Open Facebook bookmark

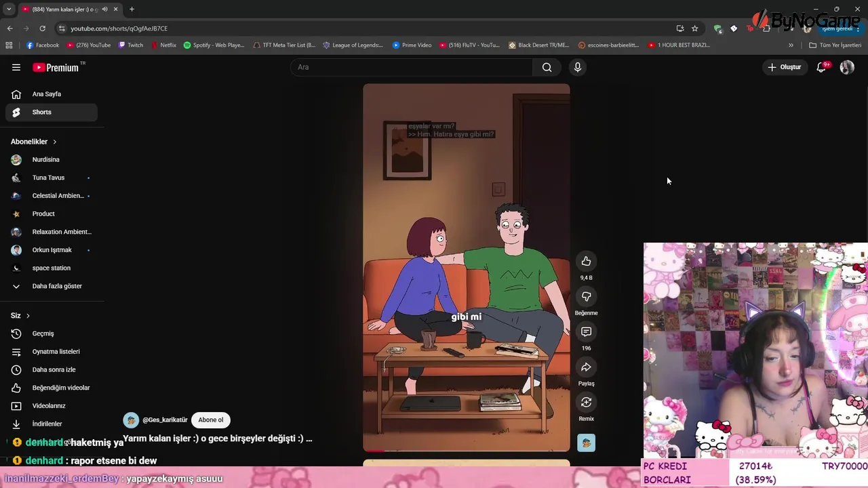coord(43,45)
